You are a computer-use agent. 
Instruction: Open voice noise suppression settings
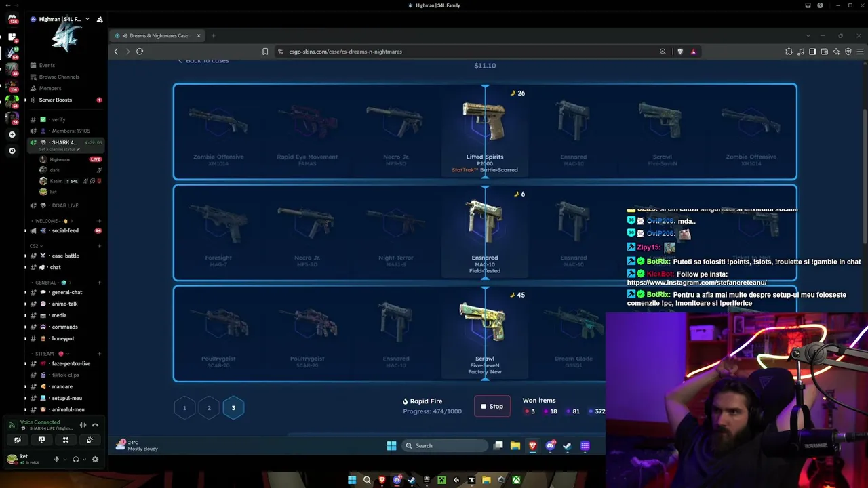pos(83,425)
